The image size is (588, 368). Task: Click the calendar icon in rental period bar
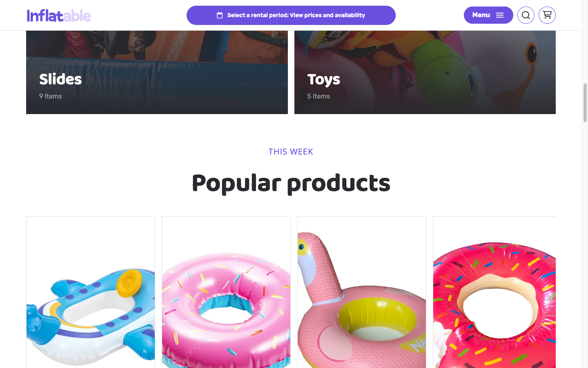pos(220,15)
